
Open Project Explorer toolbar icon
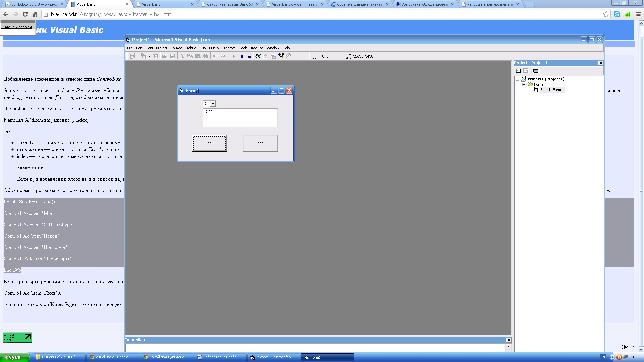click(258, 56)
